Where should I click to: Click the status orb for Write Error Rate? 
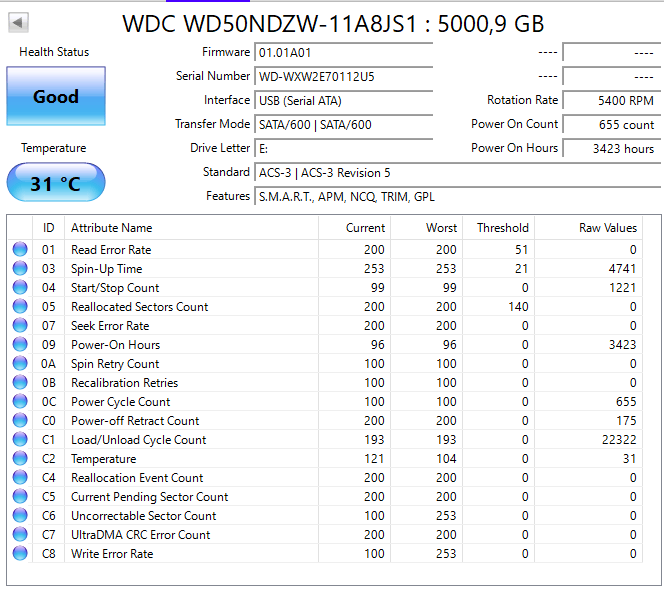tap(20, 553)
